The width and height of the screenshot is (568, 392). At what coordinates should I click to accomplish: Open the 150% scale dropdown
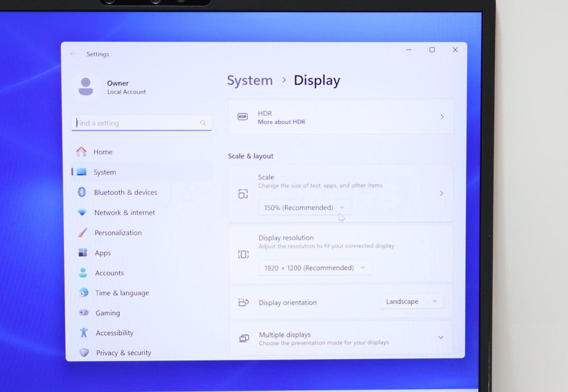[x=305, y=207]
